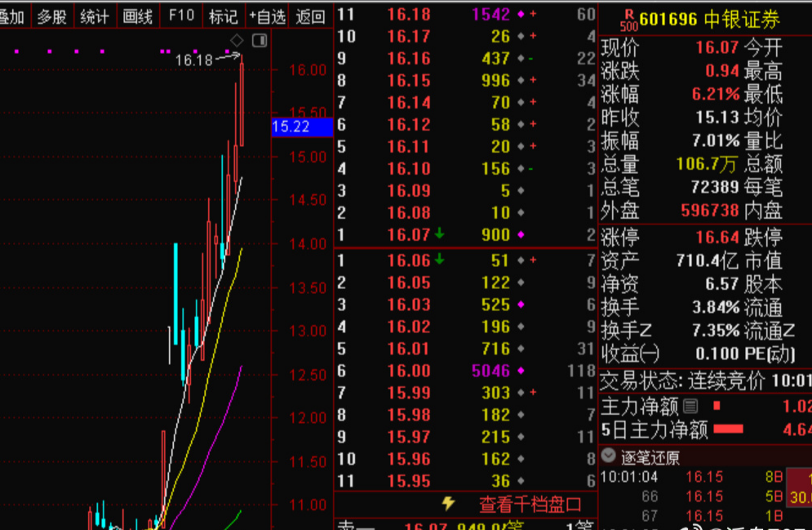Click the lightning bolt icon
This screenshot has width=812, height=530.
pyautogui.click(x=449, y=503)
